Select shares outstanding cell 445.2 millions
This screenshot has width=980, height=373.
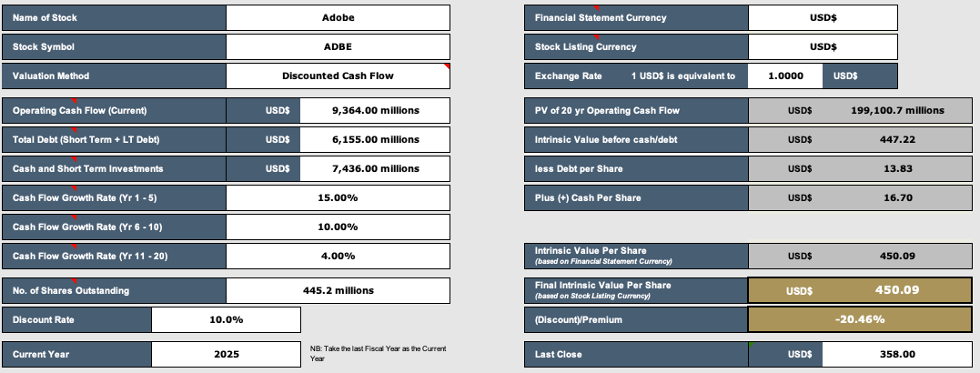click(338, 290)
